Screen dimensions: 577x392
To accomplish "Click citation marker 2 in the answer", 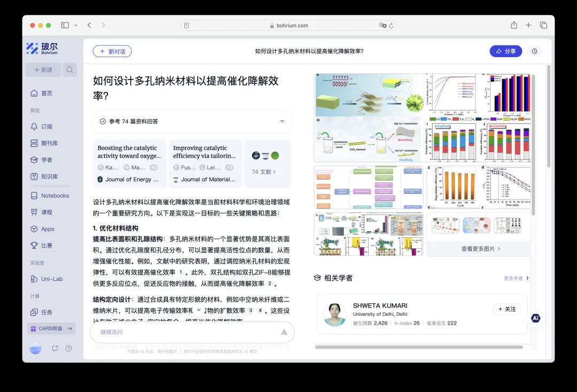I will (270, 284).
